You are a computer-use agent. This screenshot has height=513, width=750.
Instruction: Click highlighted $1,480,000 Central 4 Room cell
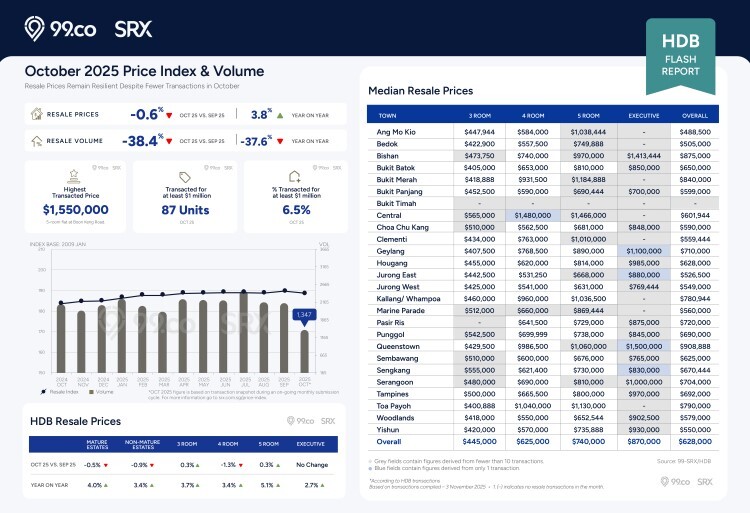point(531,216)
